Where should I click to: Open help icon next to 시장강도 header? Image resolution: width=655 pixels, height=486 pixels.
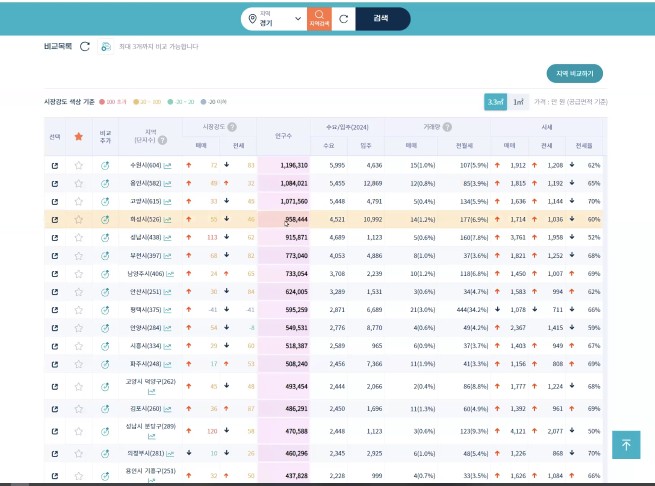[x=232, y=127]
